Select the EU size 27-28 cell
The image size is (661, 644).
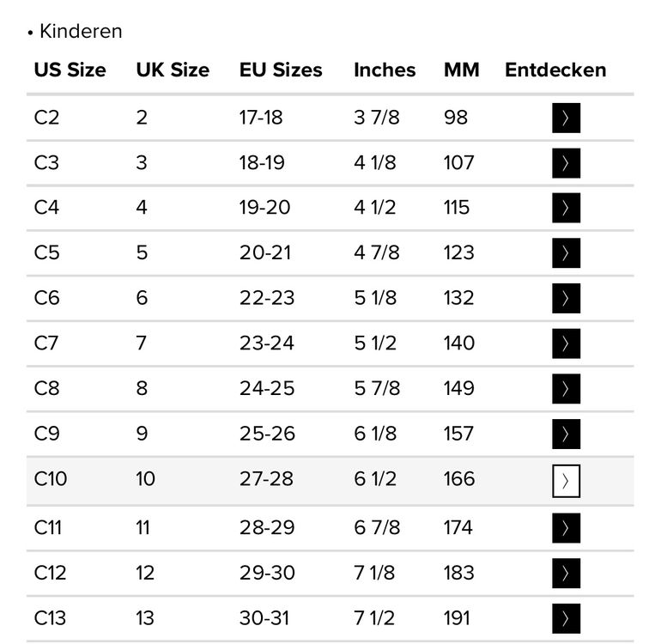[x=267, y=479]
